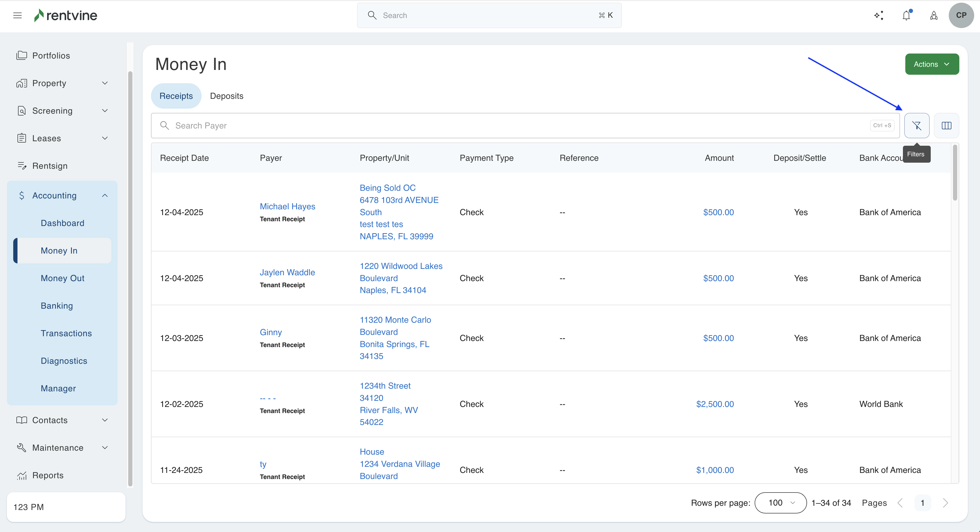The width and height of the screenshot is (980, 532).
Task: Open the rows per page dropdown
Action: pyautogui.click(x=780, y=503)
